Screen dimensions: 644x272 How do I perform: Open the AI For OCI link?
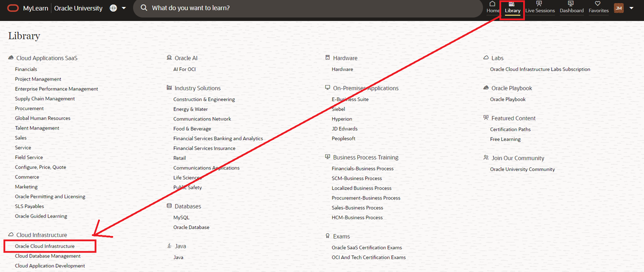(184, 69)
